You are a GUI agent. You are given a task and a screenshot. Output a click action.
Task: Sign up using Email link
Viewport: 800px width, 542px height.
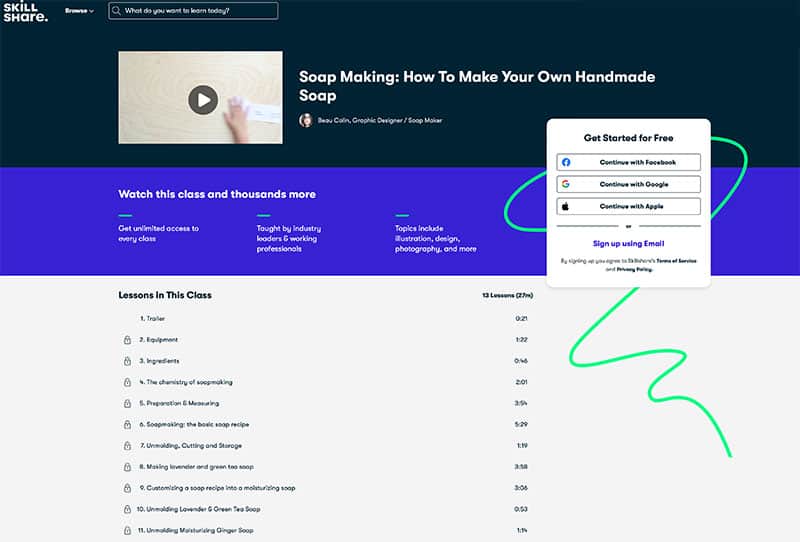(629, 243)
